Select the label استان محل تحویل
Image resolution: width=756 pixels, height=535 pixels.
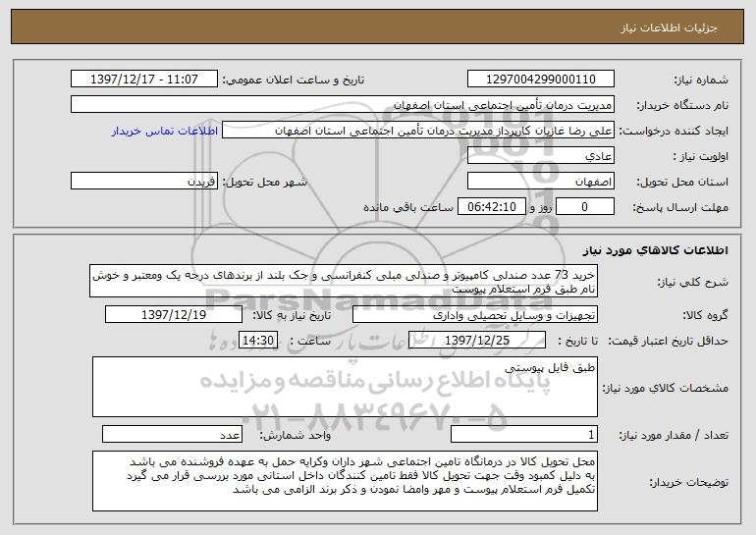(x=682, y=182)
